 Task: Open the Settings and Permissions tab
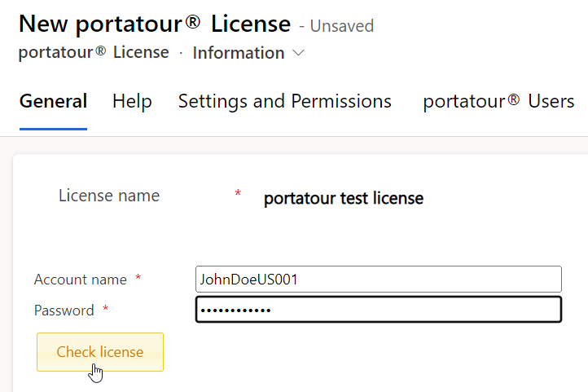284,102
